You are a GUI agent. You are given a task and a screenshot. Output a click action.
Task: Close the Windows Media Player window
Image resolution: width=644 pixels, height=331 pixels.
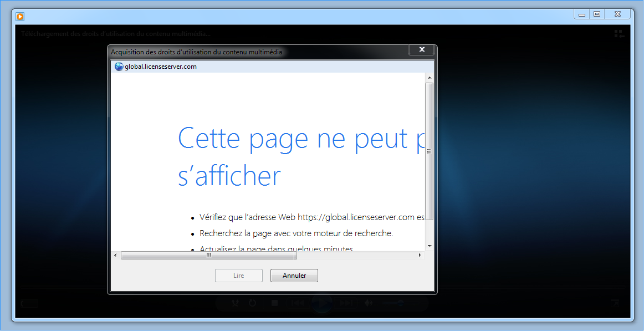click(x=617, y=14)
